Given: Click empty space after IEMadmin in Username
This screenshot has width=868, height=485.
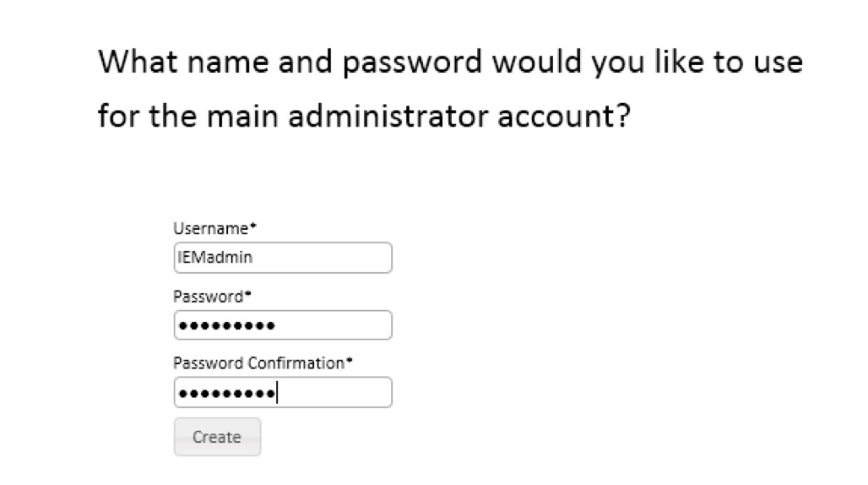Looking at the screenshot, I should pos(329,259).
